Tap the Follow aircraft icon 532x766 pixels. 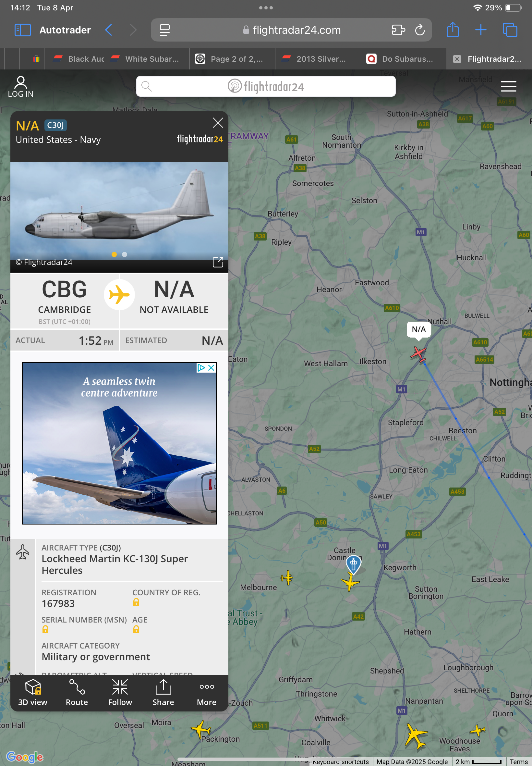[120, 692]
